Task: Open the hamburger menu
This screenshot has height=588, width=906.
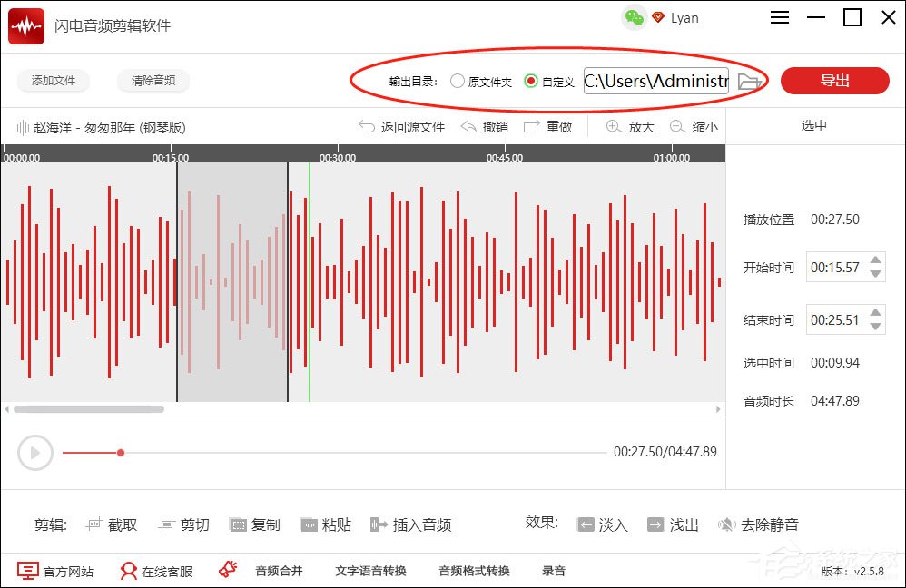Action: click(x=779, y=17)
